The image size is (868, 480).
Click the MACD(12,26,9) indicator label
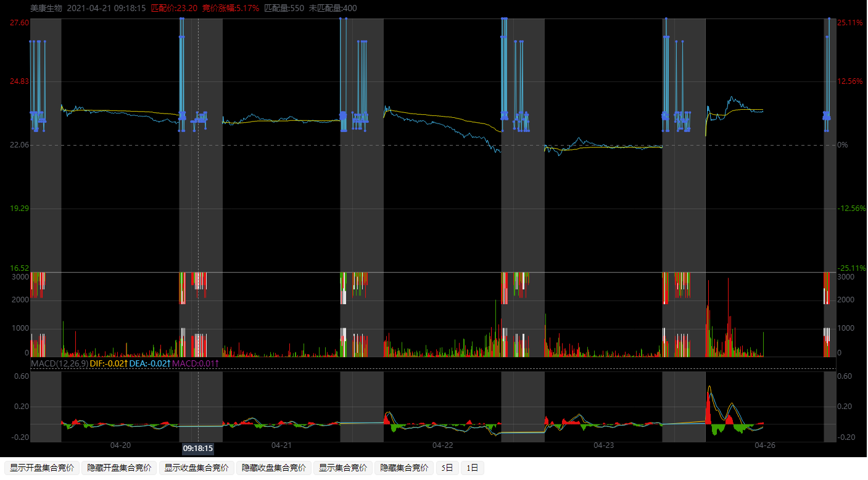click(59, 363)
